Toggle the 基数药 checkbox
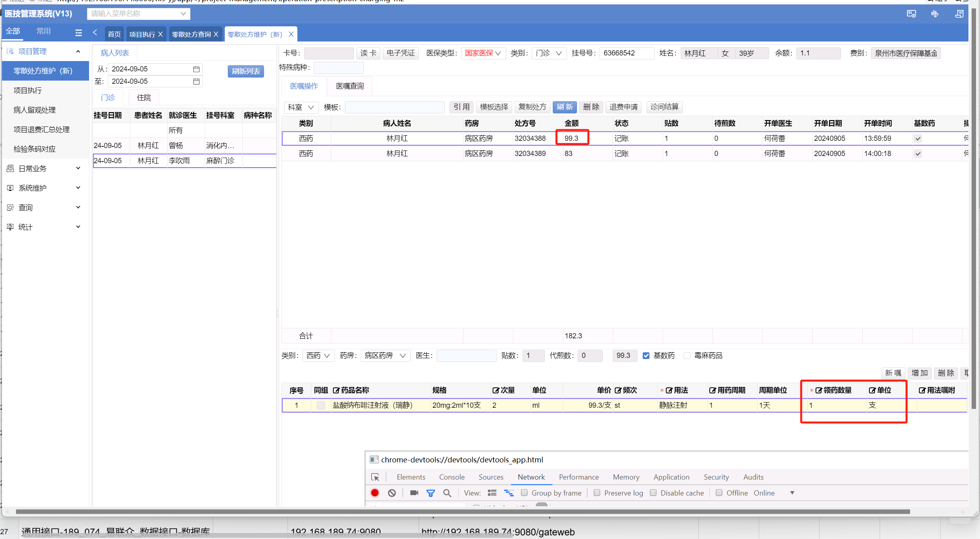 click(646, 355)
